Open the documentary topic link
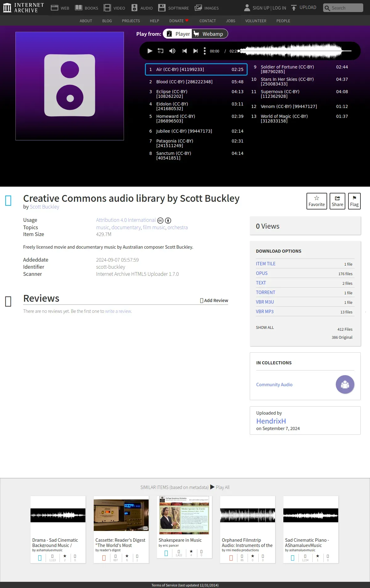The image size is (370, 588). coord(126,227)
